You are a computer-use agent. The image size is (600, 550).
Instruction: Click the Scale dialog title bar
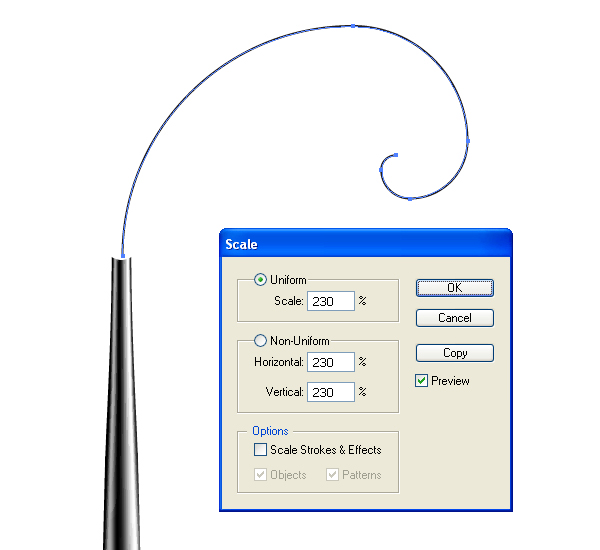coord(366,244)
